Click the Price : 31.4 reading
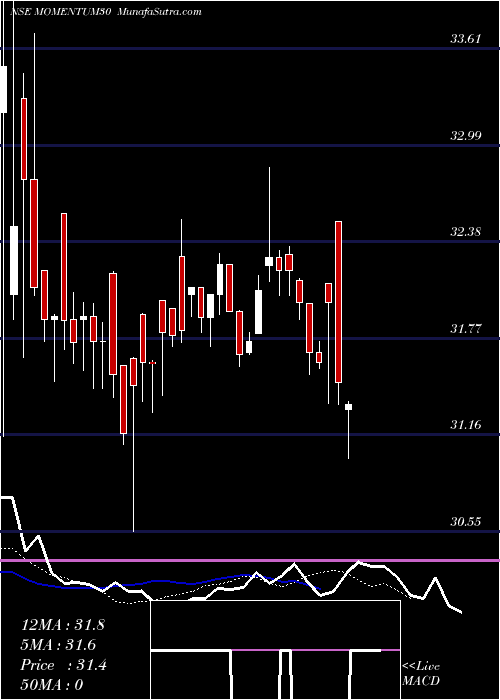The image size is (500, 700). pyautogui.click(x=64, y=665)
